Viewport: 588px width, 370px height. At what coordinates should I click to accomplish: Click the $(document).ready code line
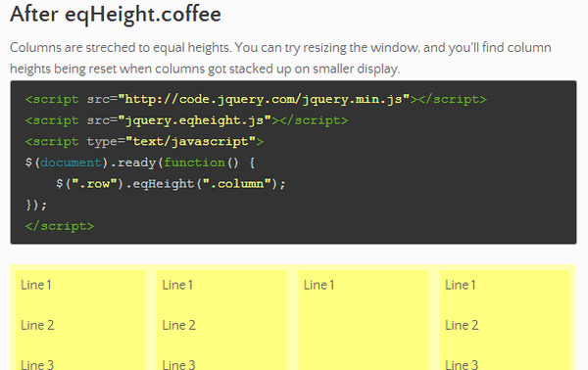140,162
